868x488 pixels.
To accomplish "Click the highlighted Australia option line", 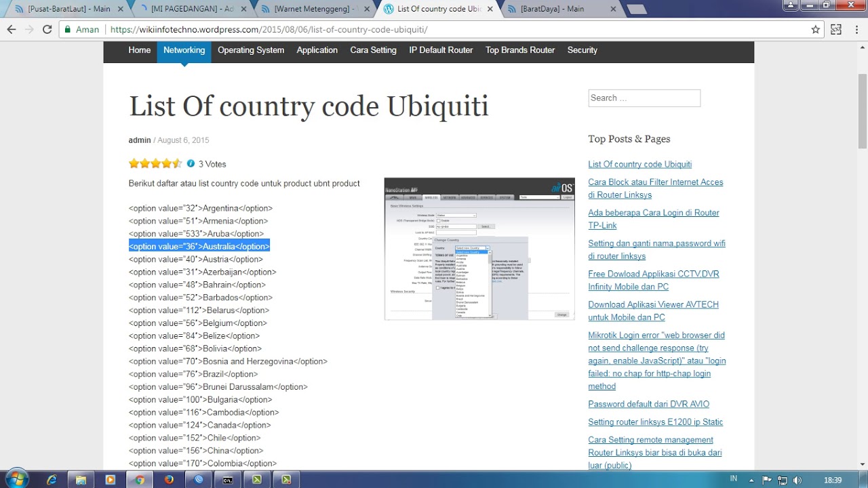I will 199,247.
